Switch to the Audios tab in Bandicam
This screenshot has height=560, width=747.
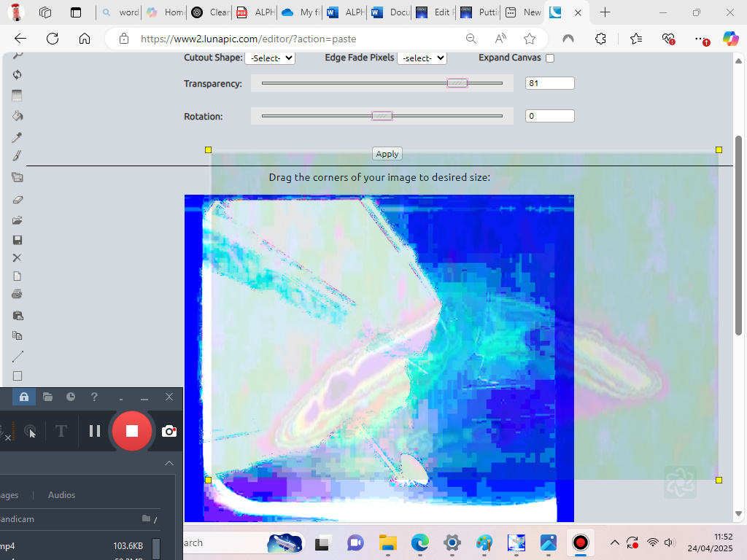click(x=61, y=495)
